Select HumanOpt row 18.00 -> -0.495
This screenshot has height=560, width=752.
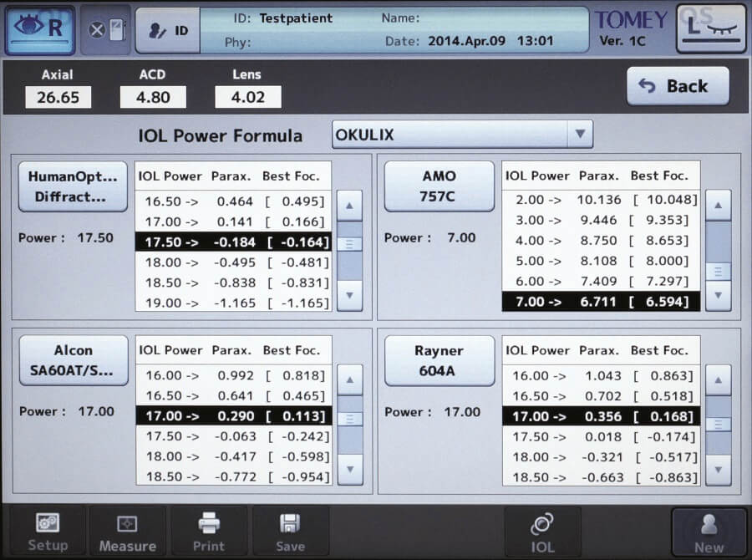234,262
